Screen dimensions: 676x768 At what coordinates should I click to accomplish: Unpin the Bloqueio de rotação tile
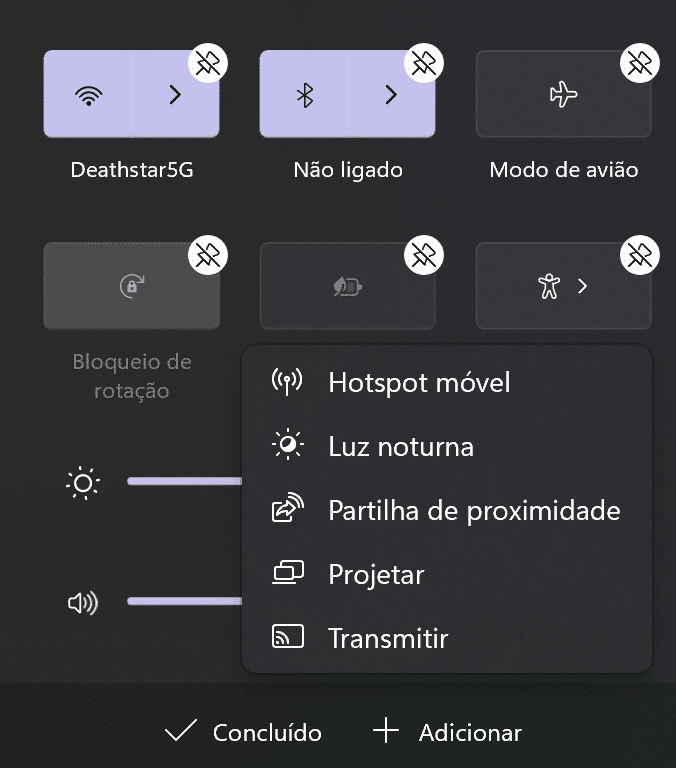coord(207,256)
